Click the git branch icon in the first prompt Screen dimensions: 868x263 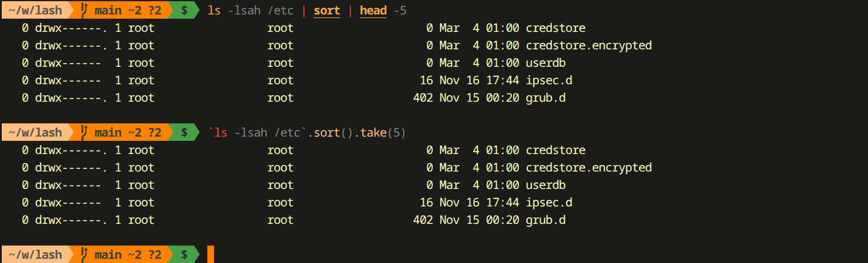[x=84, y=10]
